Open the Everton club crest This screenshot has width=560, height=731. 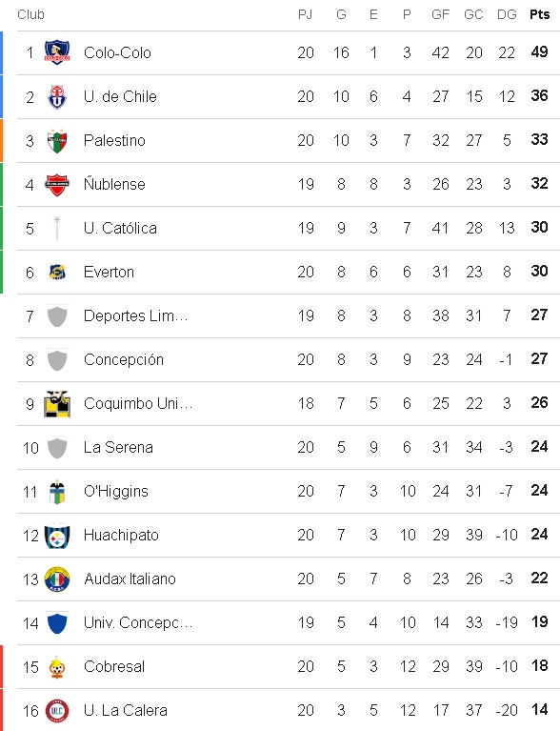pos(57,272)
